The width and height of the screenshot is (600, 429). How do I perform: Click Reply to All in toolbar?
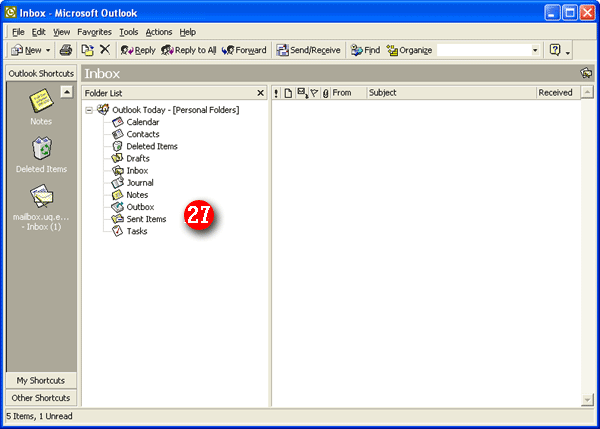point(189,50)
